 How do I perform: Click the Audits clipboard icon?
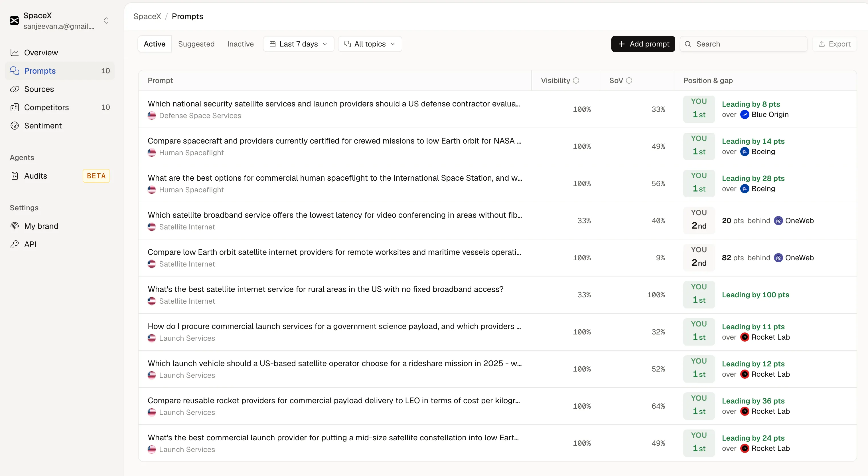(x=15, y=176)
